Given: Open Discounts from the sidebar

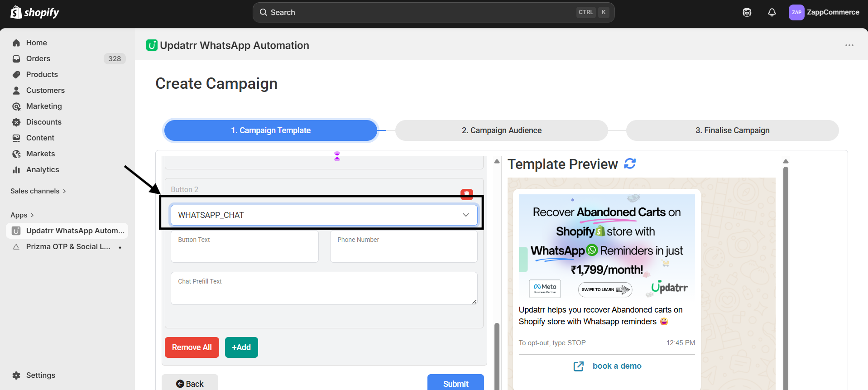Looking at the screenshot, I should 43,122.
